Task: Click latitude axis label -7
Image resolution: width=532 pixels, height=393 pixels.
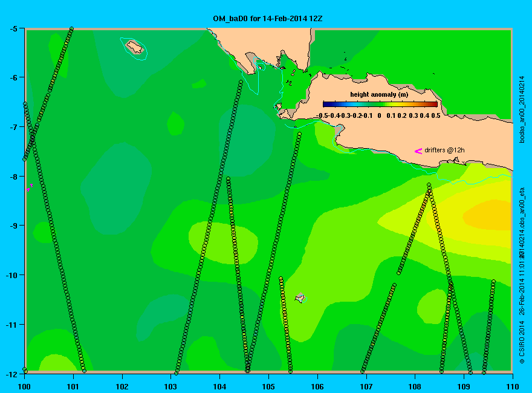Action: (x=13, y=127)
